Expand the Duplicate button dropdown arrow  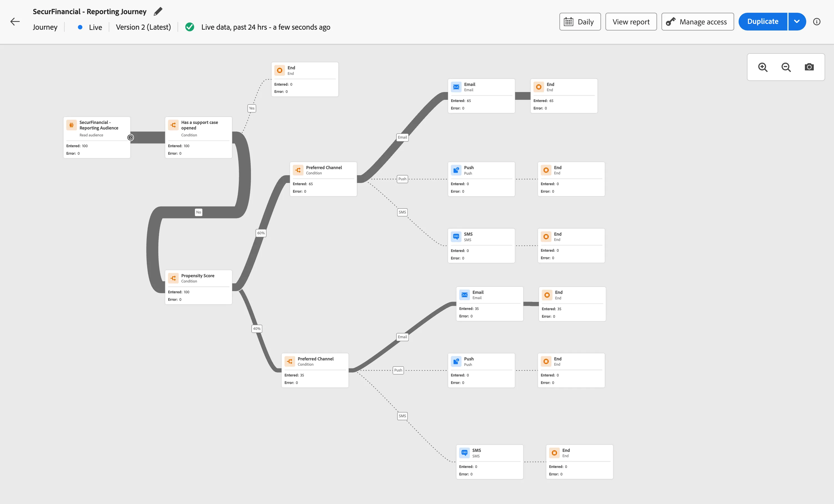797,22
